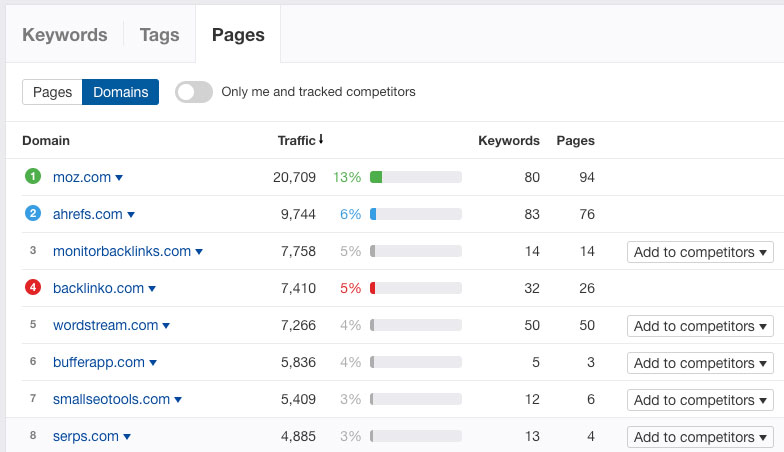Click the dropdown caret next to moz.com
Image resolution: width=784 pixels, height=452 pixels.
(119, 178)
